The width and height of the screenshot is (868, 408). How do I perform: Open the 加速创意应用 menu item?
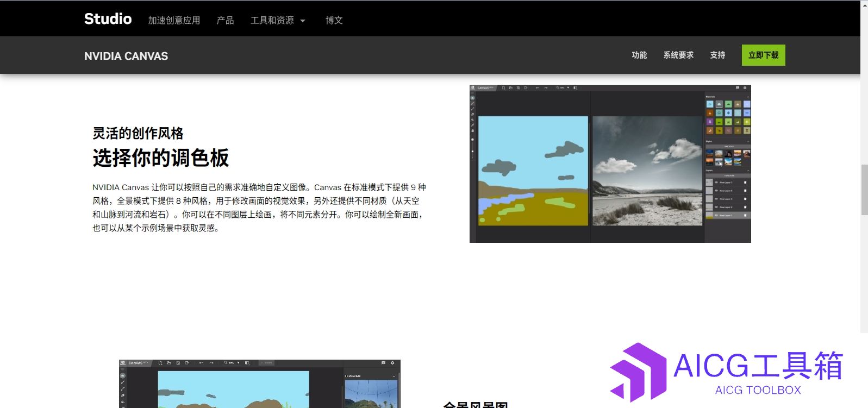tap(174, 20)
